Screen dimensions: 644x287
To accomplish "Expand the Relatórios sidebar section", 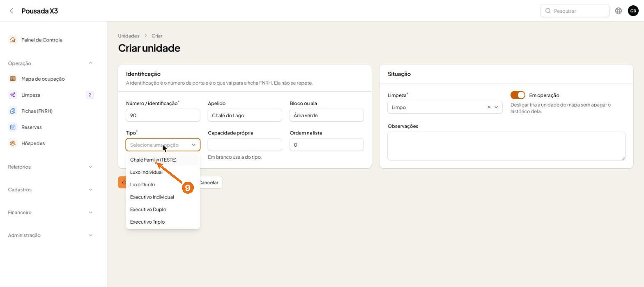I will (x=90, y=167).
